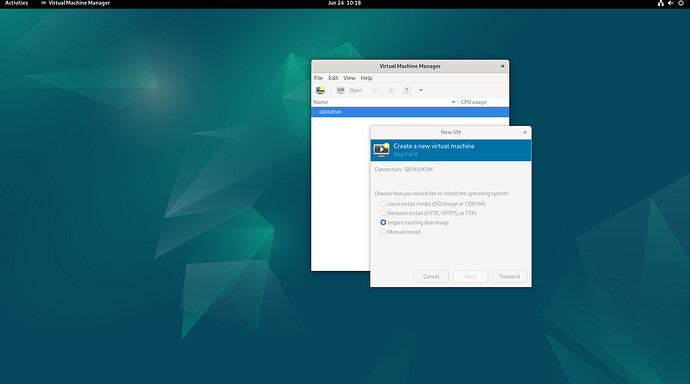The width and height of the screenshot is (690, 384).
Task: Open the Name column sort dropdown arrow
Action: tap(453, 102)
